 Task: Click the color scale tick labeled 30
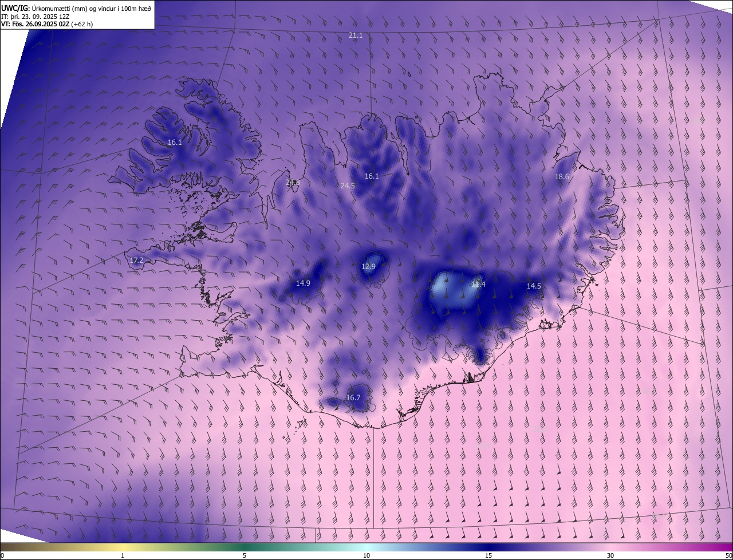coord(610,556)
